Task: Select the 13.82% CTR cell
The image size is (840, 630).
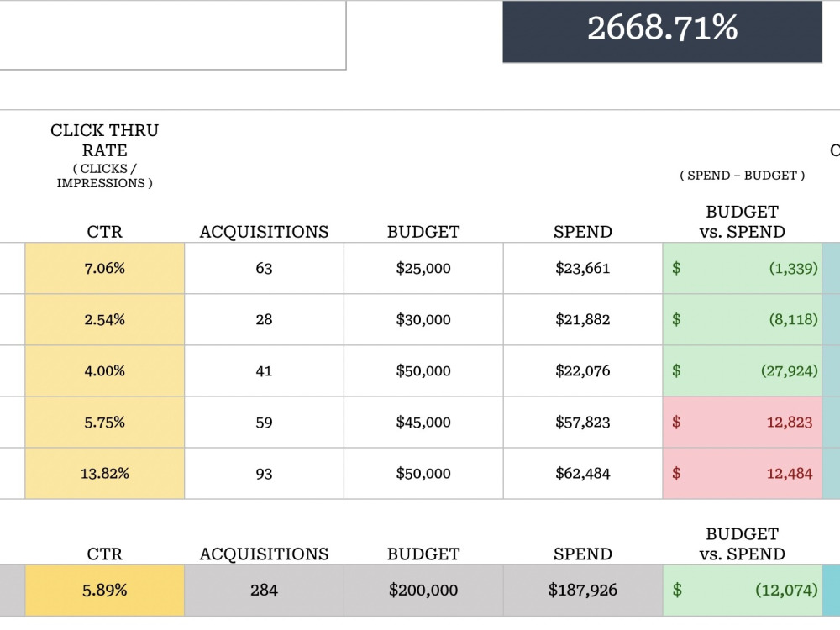Action: tap(105, 474)
